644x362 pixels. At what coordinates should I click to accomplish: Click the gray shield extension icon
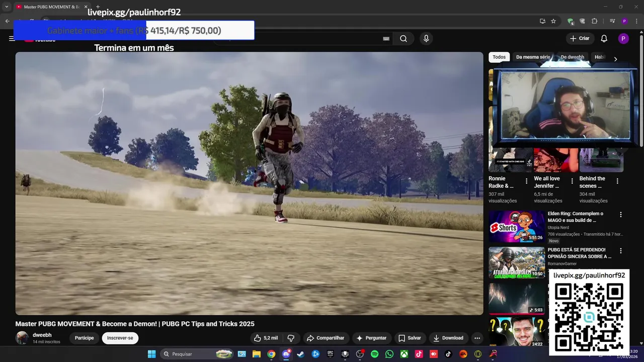click(582, 21)
